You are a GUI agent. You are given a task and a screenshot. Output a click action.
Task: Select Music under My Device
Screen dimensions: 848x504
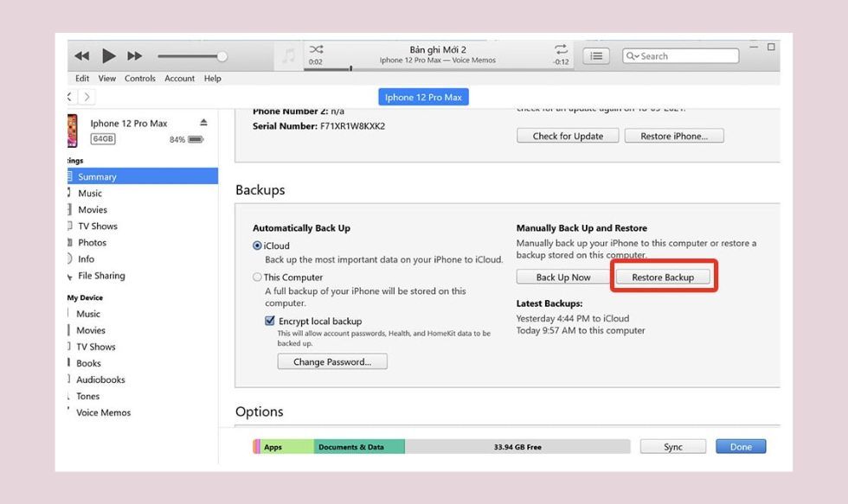point(88,314)
